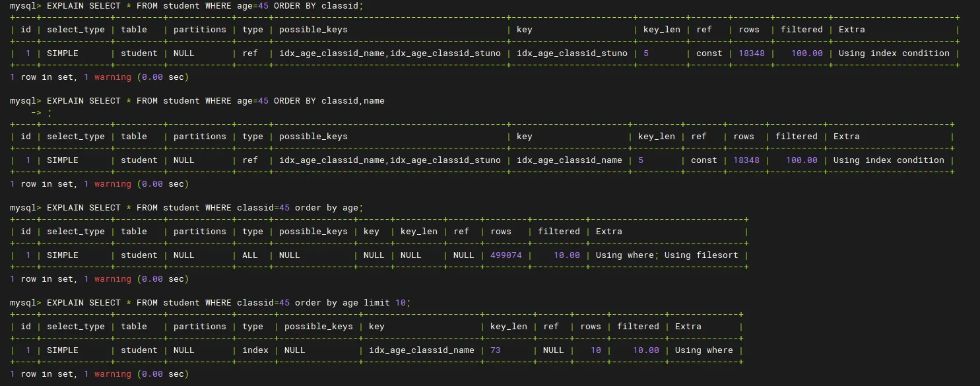Click idx_age_classid_stuno in first result's key column
The height and width of the screenshot is (386, 980).
572,53
